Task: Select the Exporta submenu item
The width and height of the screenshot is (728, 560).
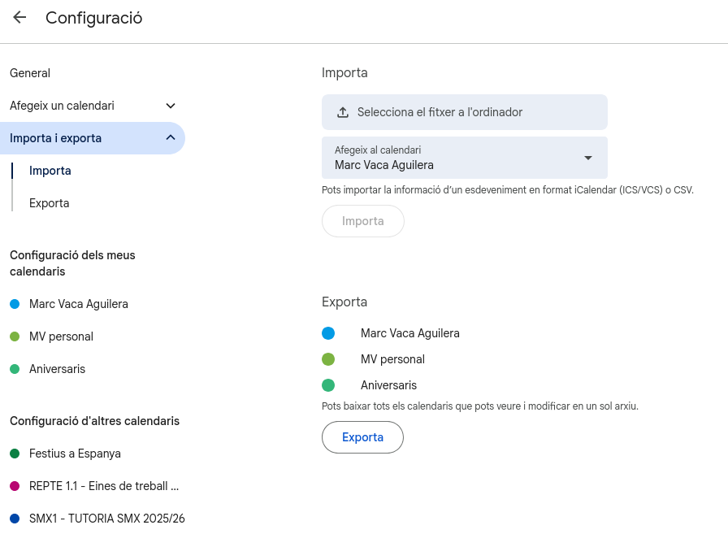Action: pyautogui.click(x=49, y=203)
